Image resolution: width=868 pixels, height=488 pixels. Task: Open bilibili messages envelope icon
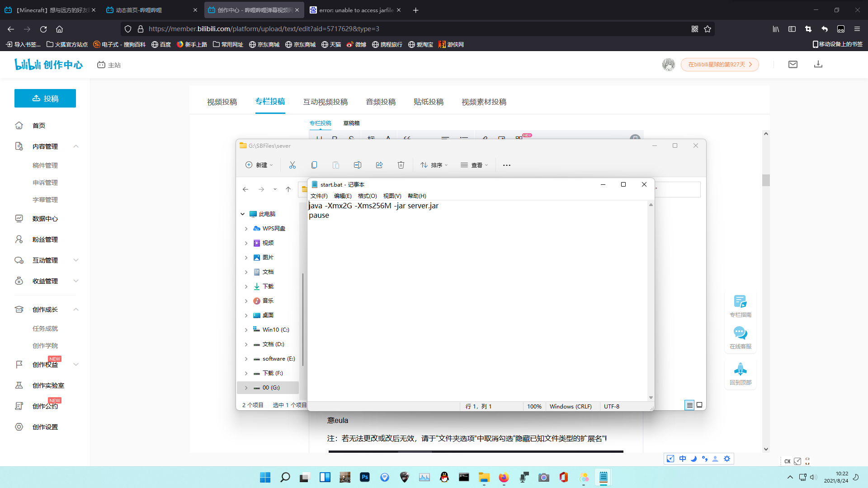[x=793, y=65]
